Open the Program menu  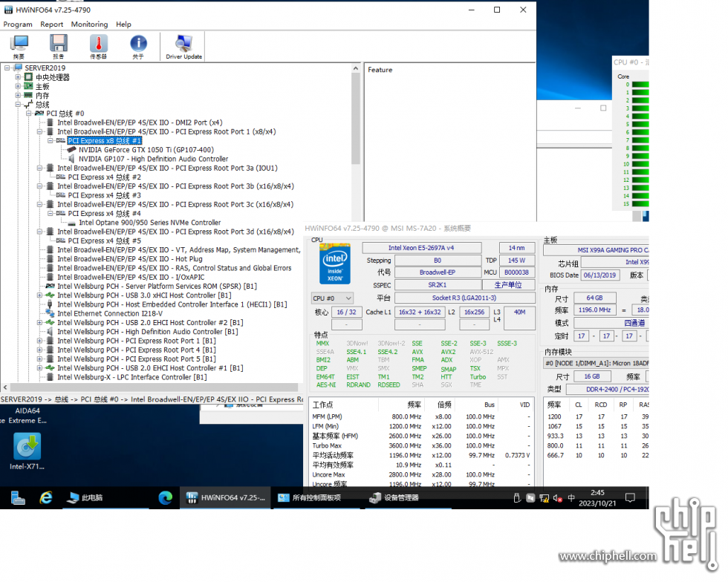pyautogui.click(x=18, y=24)
